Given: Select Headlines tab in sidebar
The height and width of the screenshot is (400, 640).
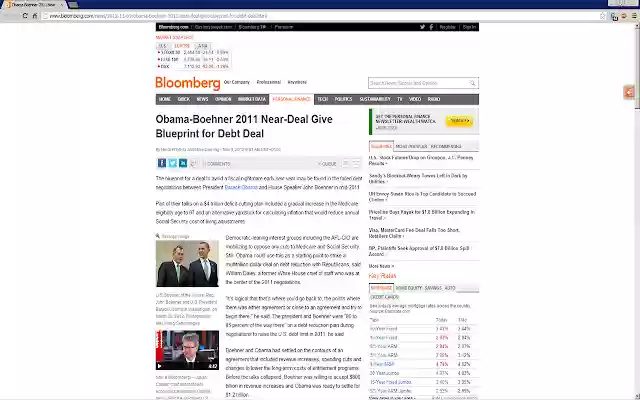Looking at the screenshot, I should pos(381,146).
